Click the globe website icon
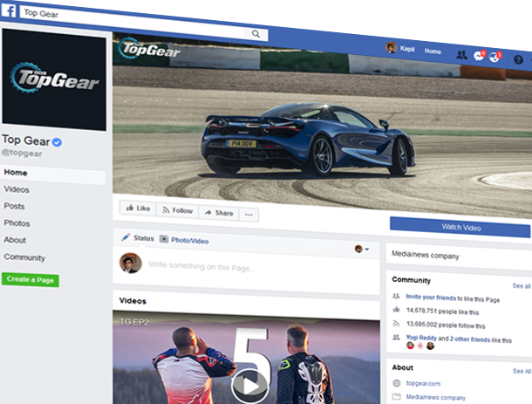 tap(396, 383)
